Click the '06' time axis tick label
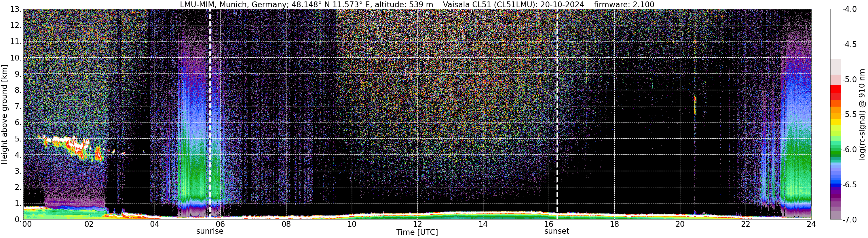Screen dimensions: 868x238 point(220,224)
